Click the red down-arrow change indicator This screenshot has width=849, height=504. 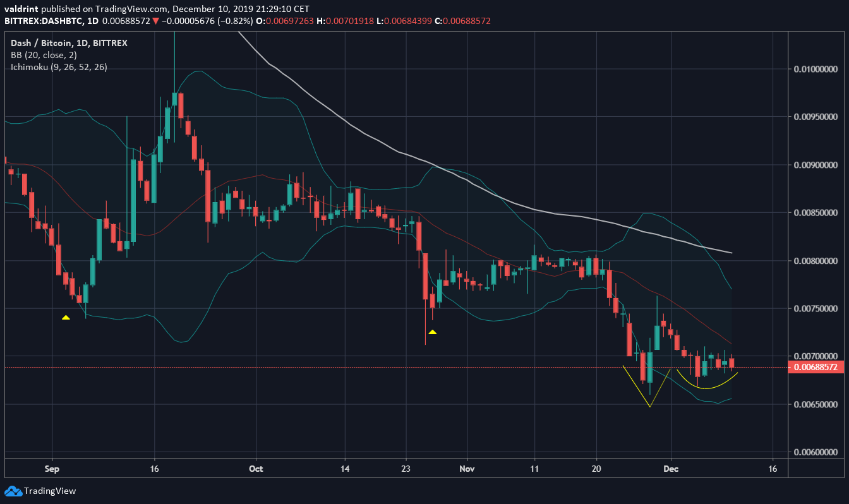[x=155, y=20]
